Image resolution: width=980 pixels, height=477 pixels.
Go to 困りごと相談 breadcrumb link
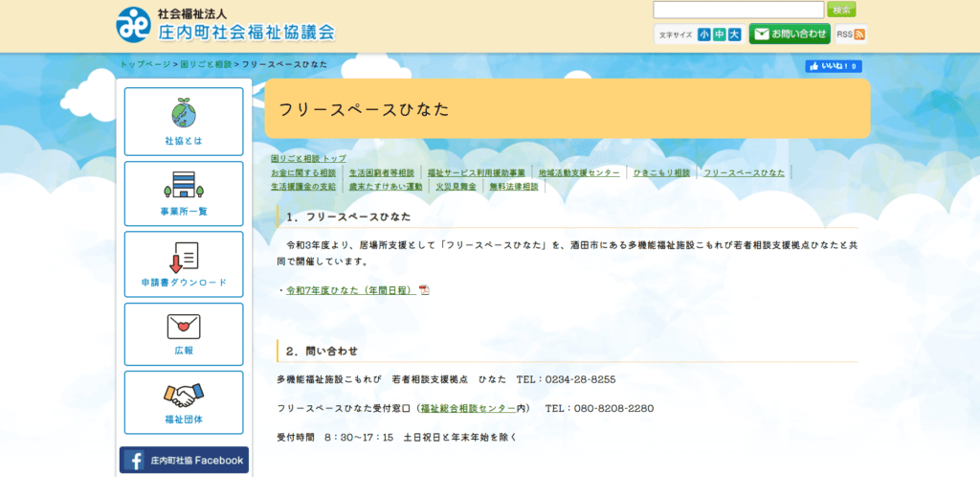tap(206, 64)
